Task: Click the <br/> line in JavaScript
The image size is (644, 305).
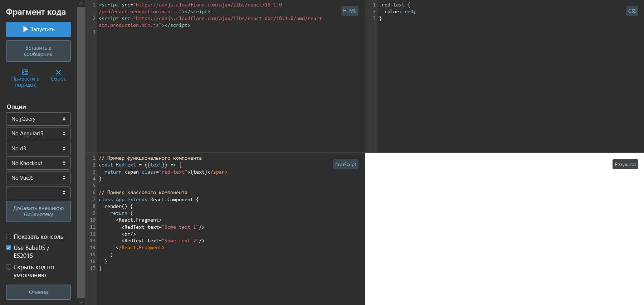Action: [x=129, y=234]
